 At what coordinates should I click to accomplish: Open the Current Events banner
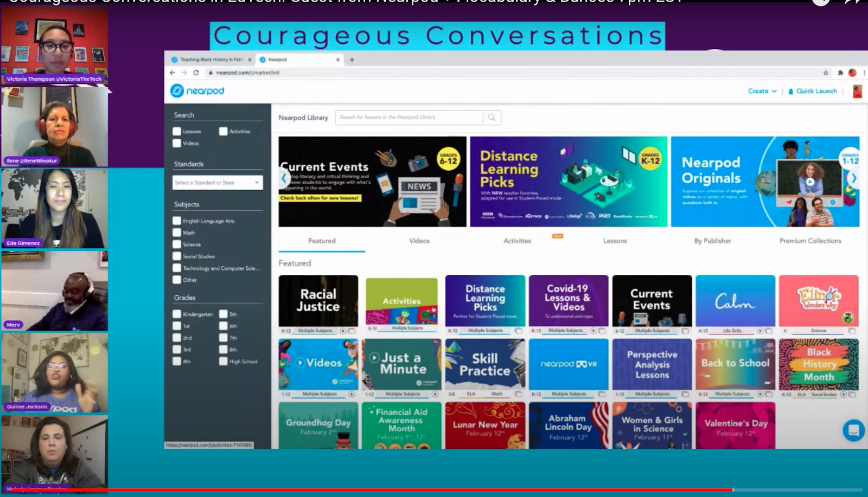[372, 182]
